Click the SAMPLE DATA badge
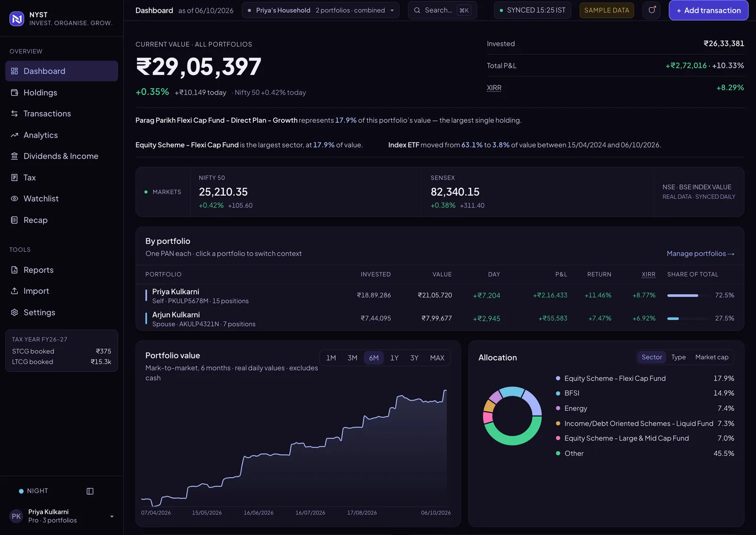 coord(607,10)
